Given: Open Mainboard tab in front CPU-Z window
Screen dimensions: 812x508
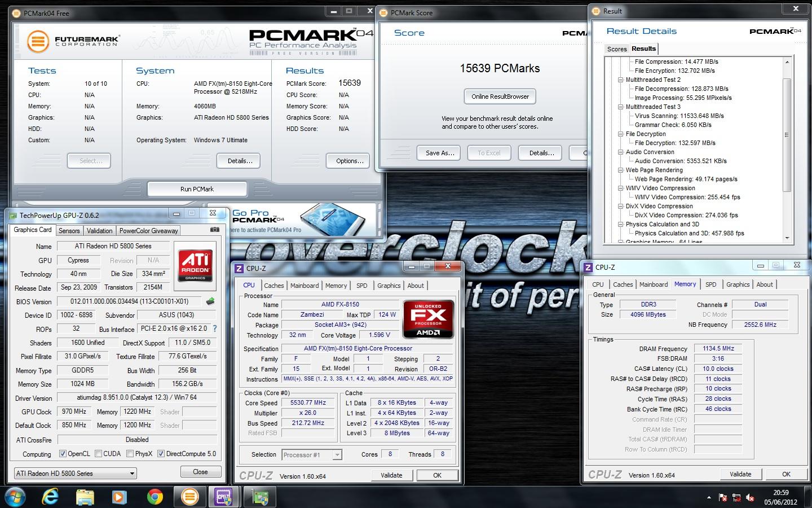Looking at the screenshot, I should [304, 286].
